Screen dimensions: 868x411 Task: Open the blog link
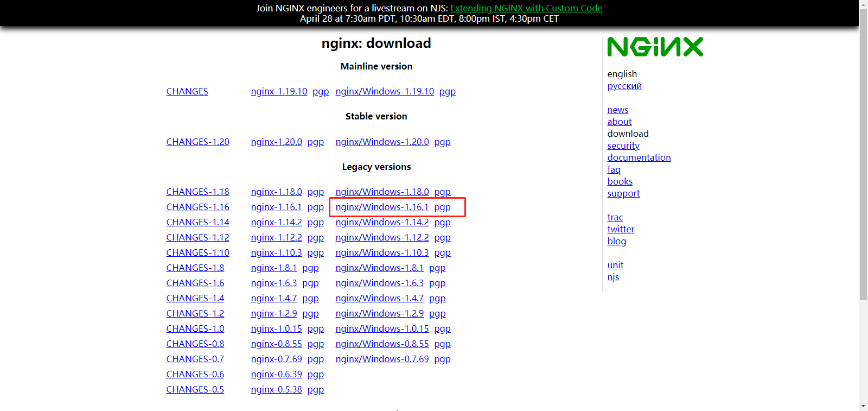click(x=617, y=241)
